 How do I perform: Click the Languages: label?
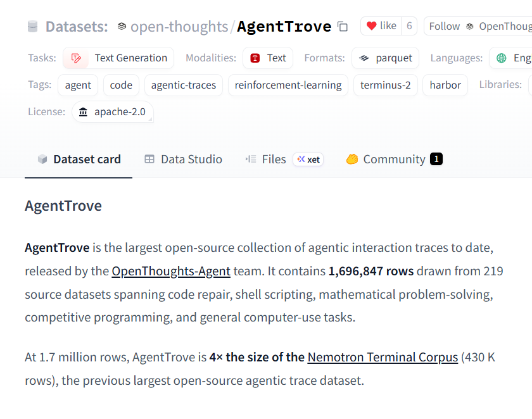pyautogui.click(x=457, y=58)
